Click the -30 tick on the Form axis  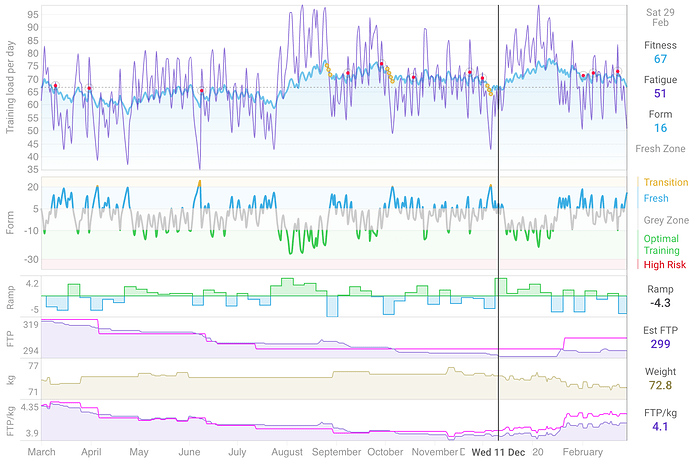tap(32, 260)
